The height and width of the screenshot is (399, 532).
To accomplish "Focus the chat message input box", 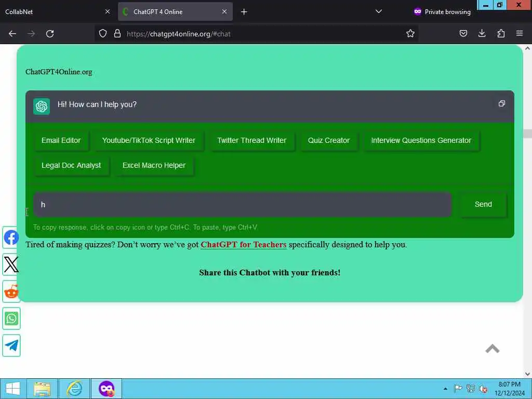I will coord(242,205).
